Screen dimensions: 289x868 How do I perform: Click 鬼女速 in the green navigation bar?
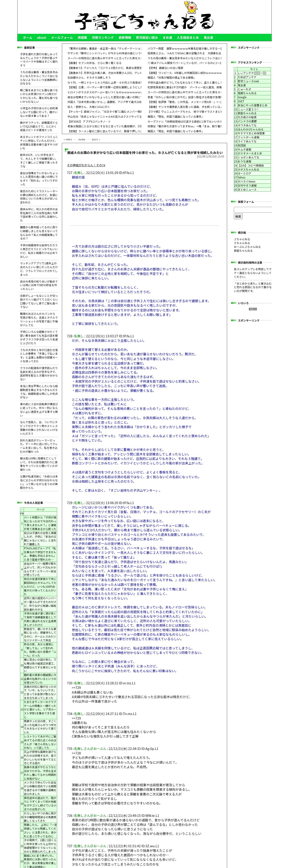208,38
